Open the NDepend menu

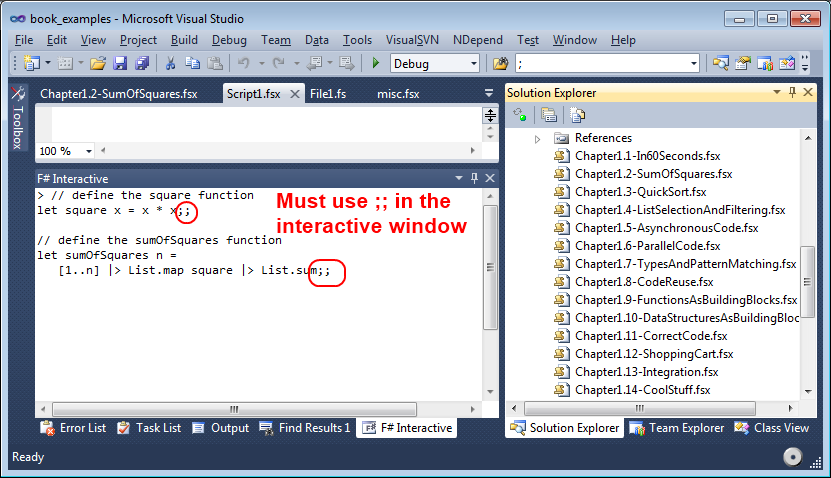(478, 40)
